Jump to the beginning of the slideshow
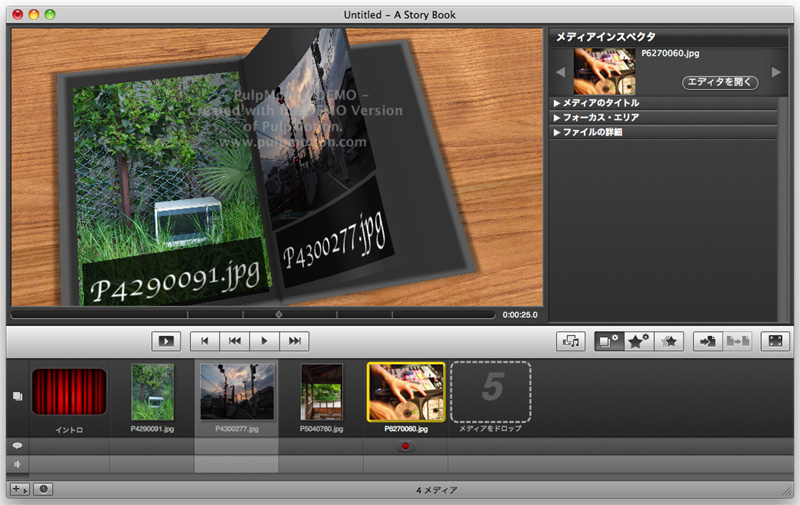The image size is (800, 505). click(x=205, y=341)
